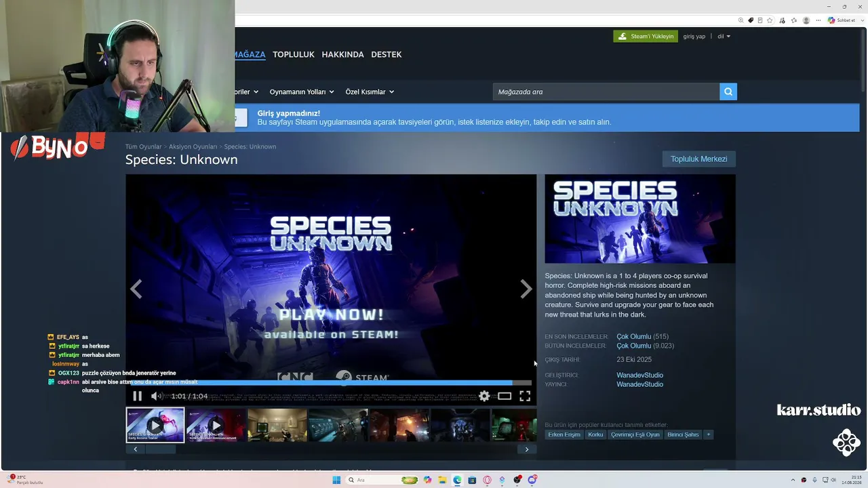Open the orange fire-lit screenshot thumbnail

coord(399,425)
